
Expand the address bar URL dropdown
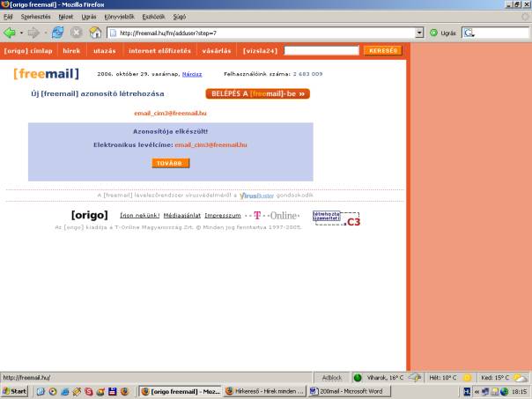point(419,33)
